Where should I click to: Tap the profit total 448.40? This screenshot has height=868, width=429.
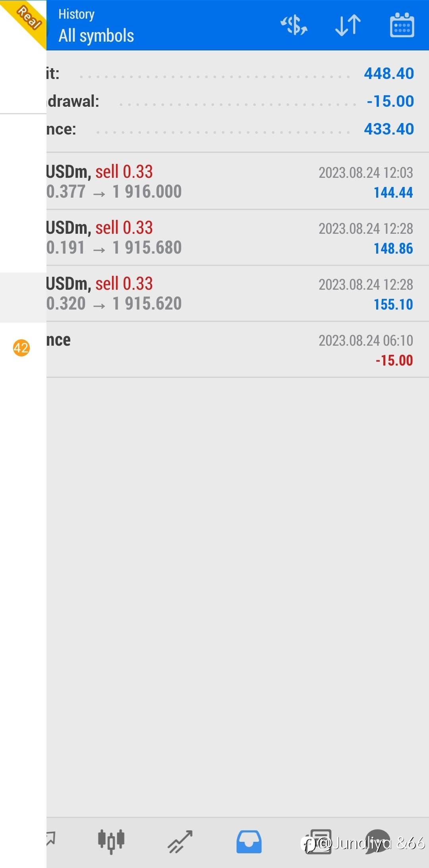click(x=388, y=73)
